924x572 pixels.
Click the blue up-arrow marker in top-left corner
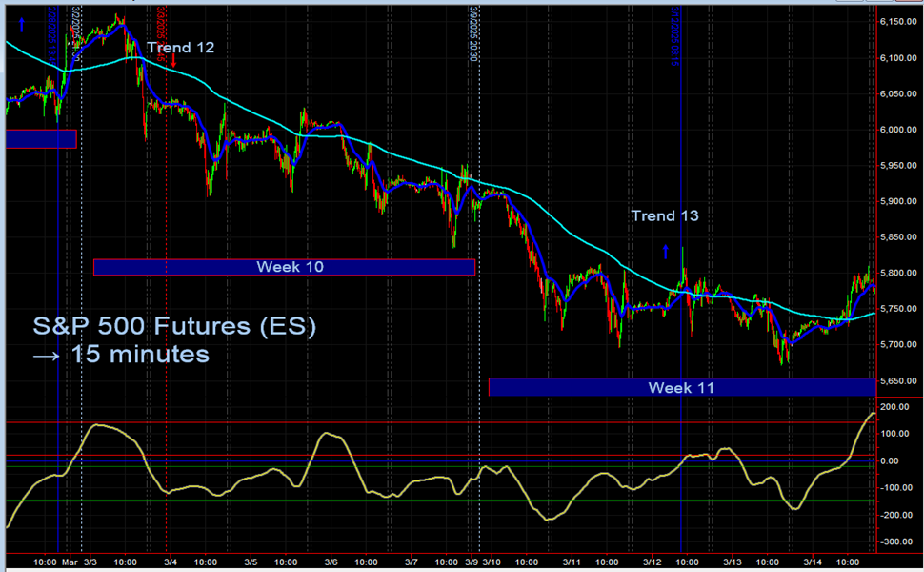[x=21, y=23]
